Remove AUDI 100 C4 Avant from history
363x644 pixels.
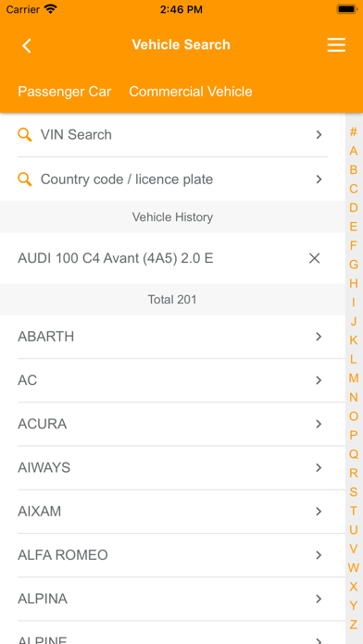tap(315, 258)
